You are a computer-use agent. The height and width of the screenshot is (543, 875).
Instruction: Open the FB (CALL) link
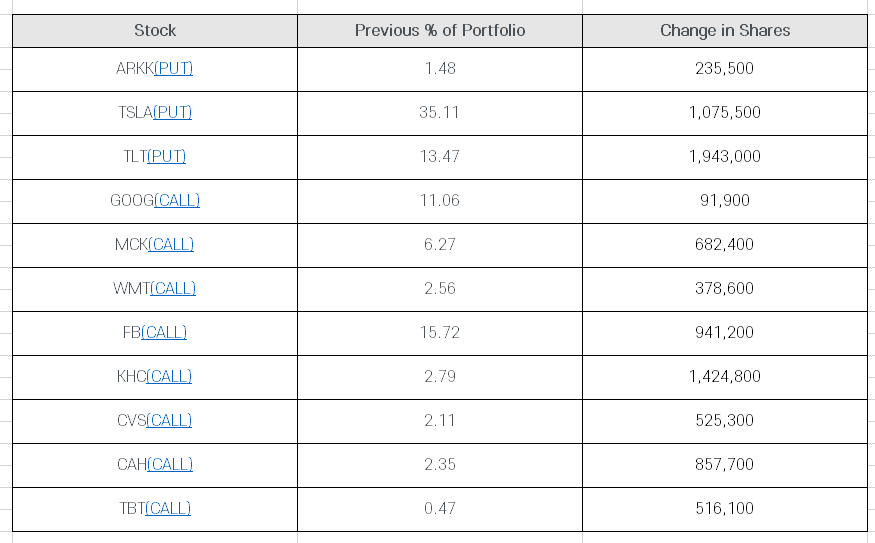(x=164, y=333)
